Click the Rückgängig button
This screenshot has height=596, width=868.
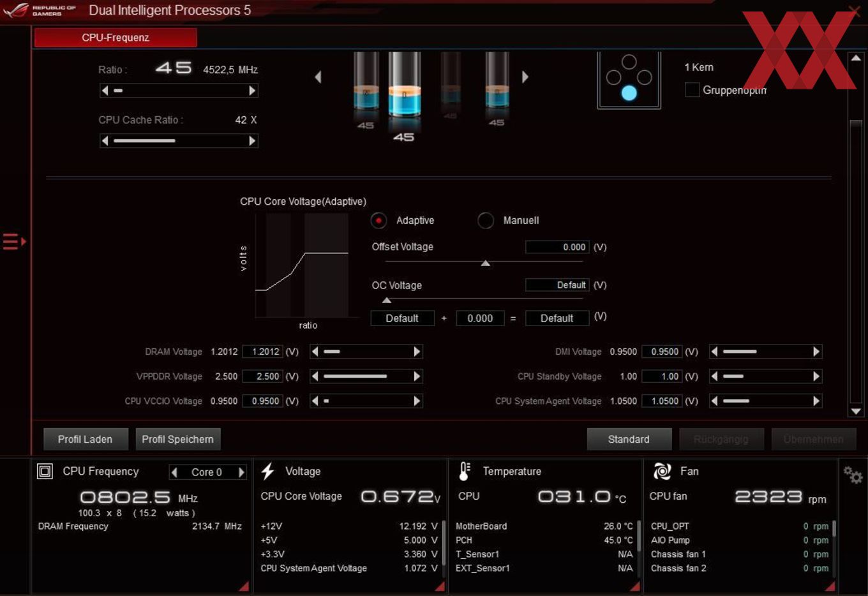pos(721,439)
